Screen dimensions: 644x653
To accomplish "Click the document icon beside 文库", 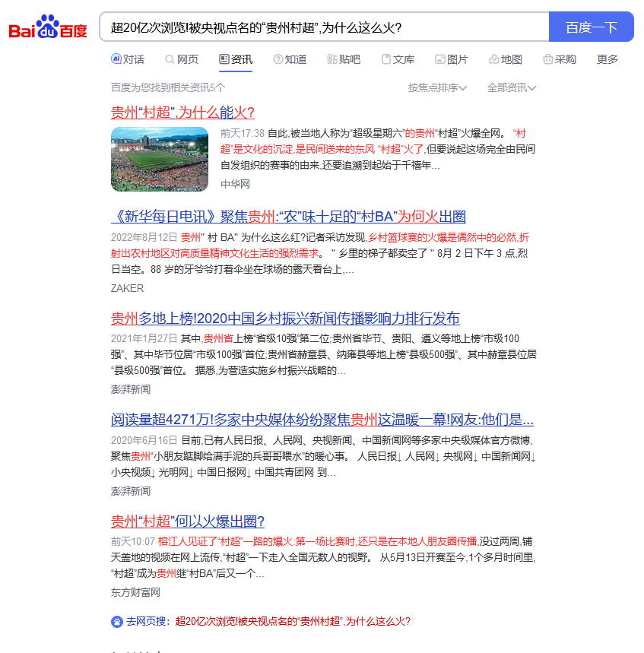I will pyautogui.click(x=386, y=59).
